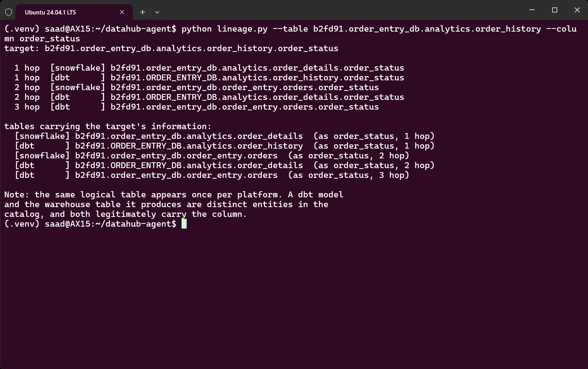The image size is (588, 369).
Task: Click the target line showing order_history.order_status
Action: pyautogui.click(x=171, y=48)
